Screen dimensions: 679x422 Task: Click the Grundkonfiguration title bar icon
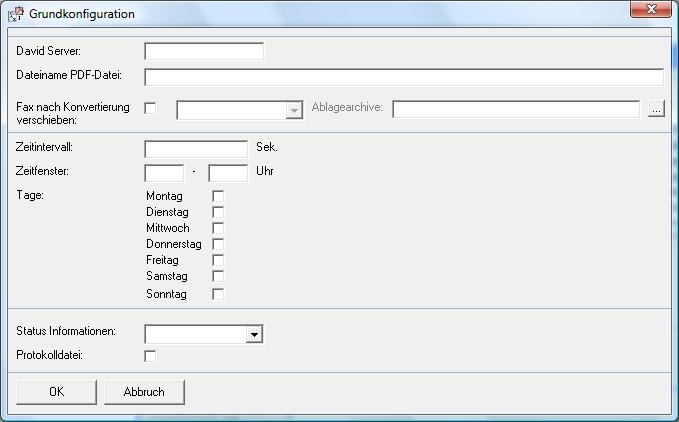pos(16,13)
